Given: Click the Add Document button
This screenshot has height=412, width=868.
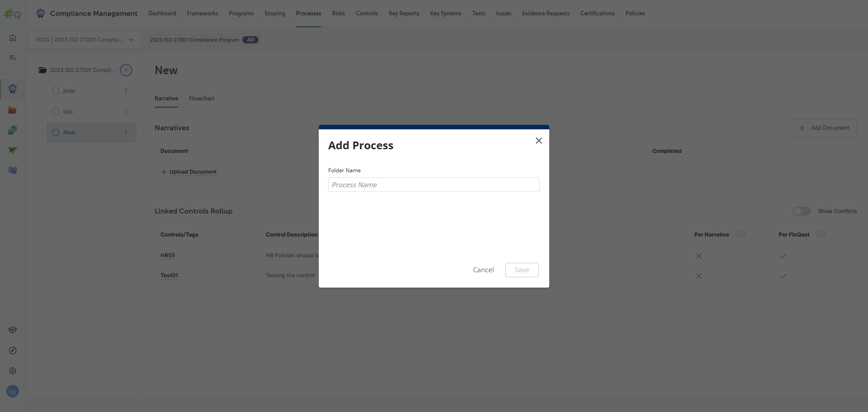Looking at the screenshot, I should click(823, 128).
